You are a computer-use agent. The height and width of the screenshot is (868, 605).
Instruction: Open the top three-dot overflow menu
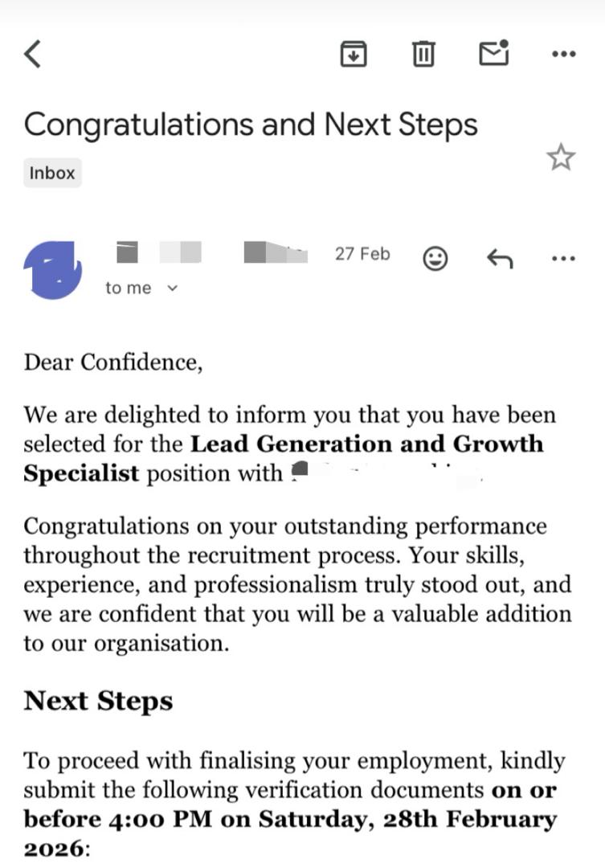pyautogui.click(x=564, y=54)
